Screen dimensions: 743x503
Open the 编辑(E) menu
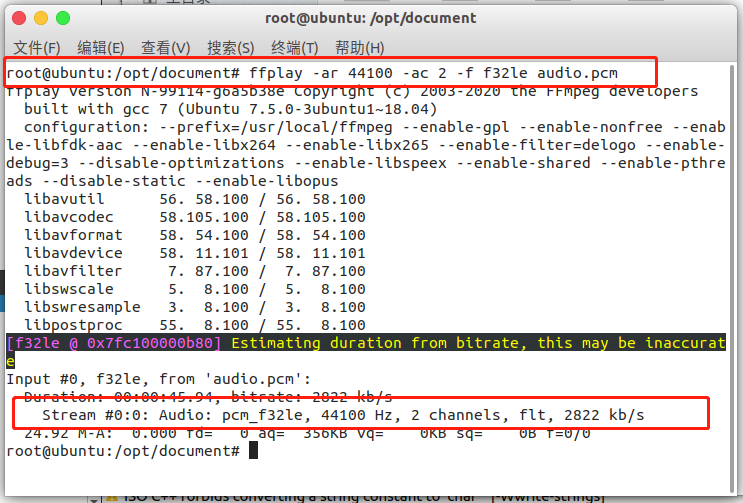[x=101, y=48]
